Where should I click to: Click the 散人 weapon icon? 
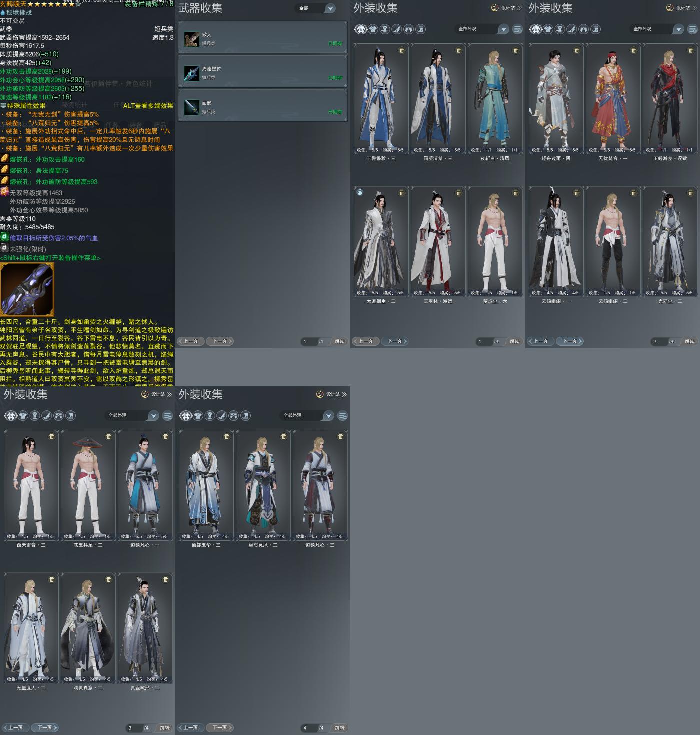point(192,39)
